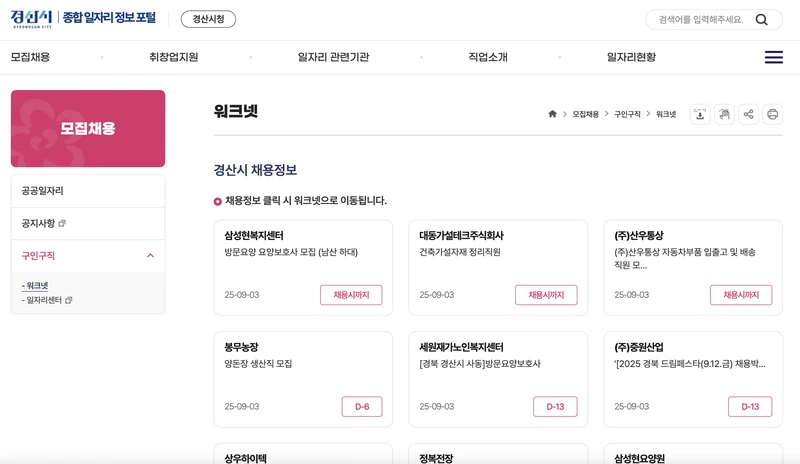Click the share icon
The width and height of the screenshot is (800, 464).
[x=748, y=114]
